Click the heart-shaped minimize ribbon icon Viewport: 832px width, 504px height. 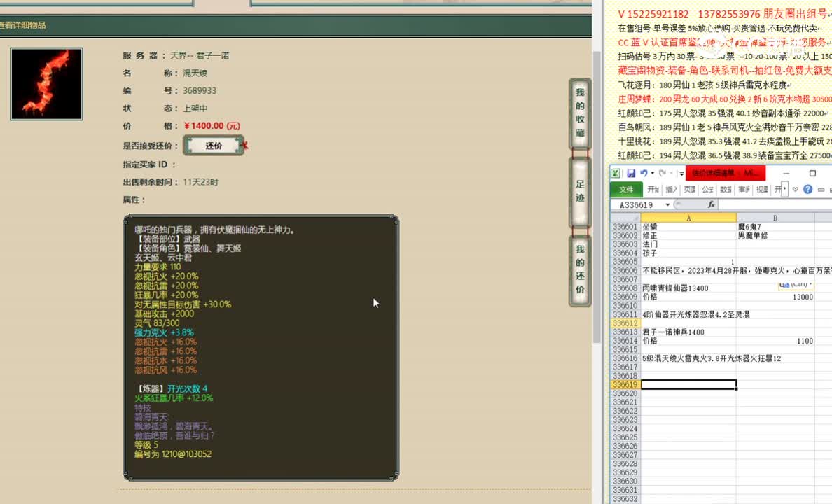[x=796, y=190]
